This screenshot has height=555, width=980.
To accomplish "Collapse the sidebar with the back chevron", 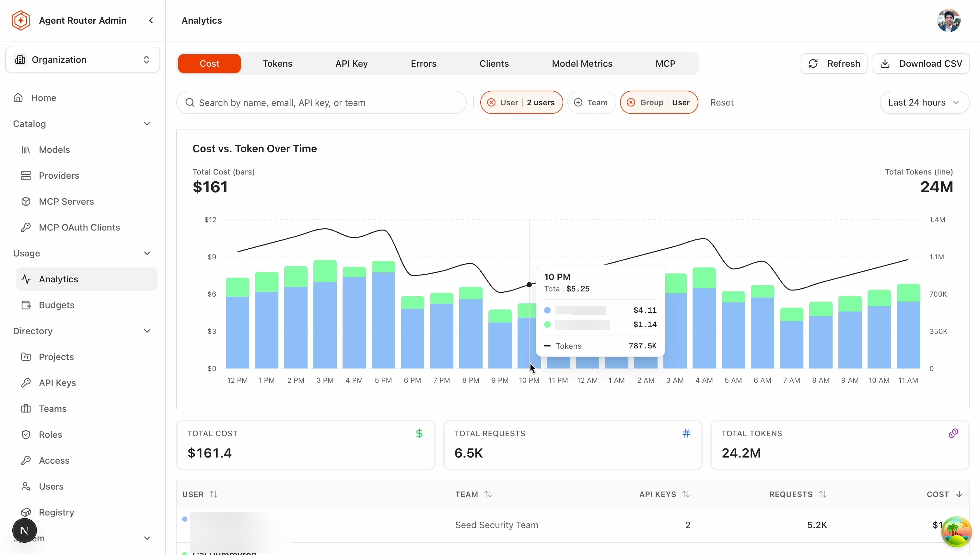I will (x=151, y=21).
